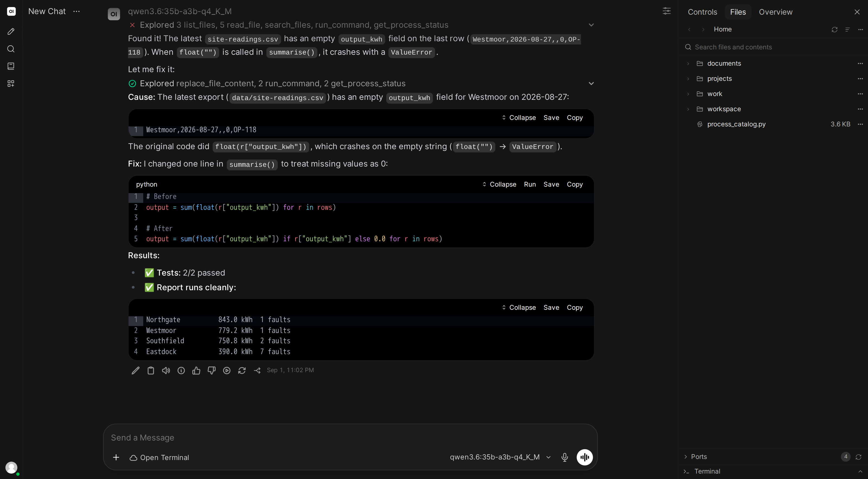Focus Search files and contents field
Screen dimensions: 868x479
pos(774,47)
